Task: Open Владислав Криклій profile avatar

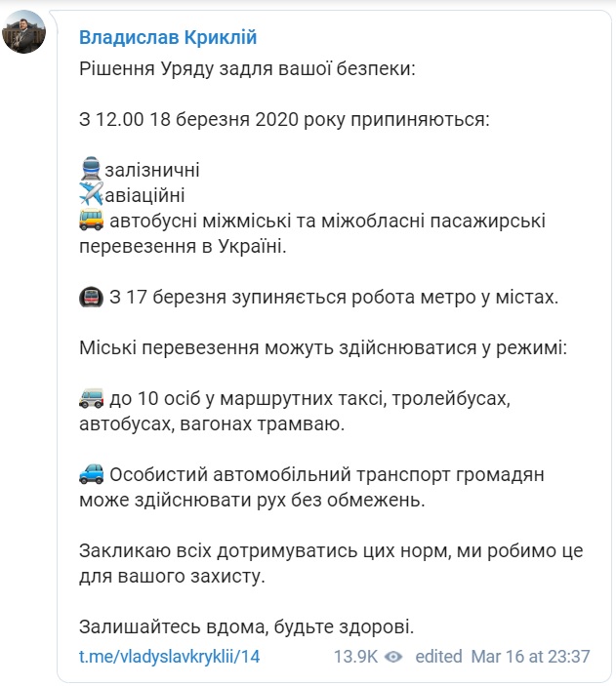Action: [x=26, y=33]
